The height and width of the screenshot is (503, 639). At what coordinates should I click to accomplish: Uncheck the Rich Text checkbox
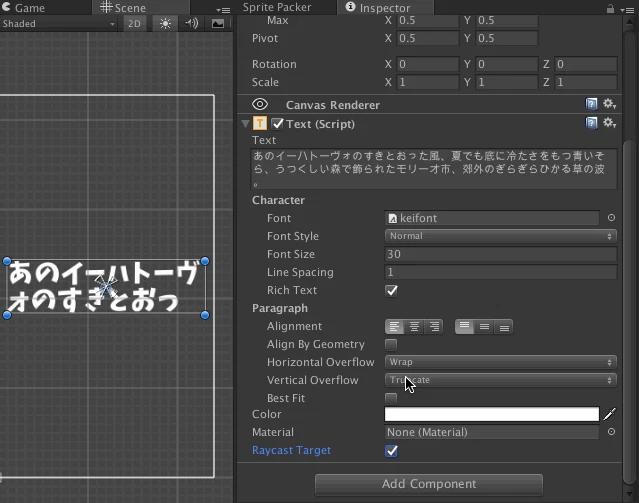tap(391, 291)
